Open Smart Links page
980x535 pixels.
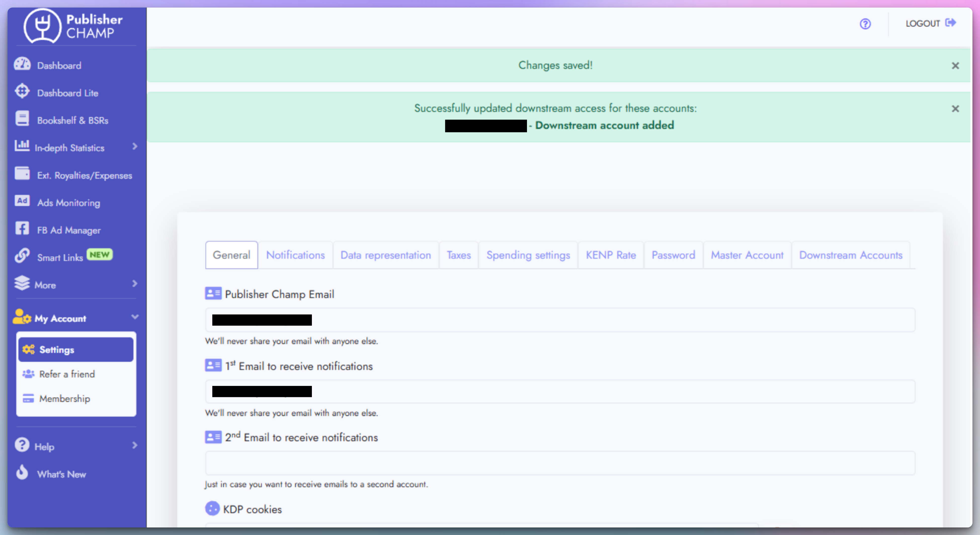click(60, 257)
